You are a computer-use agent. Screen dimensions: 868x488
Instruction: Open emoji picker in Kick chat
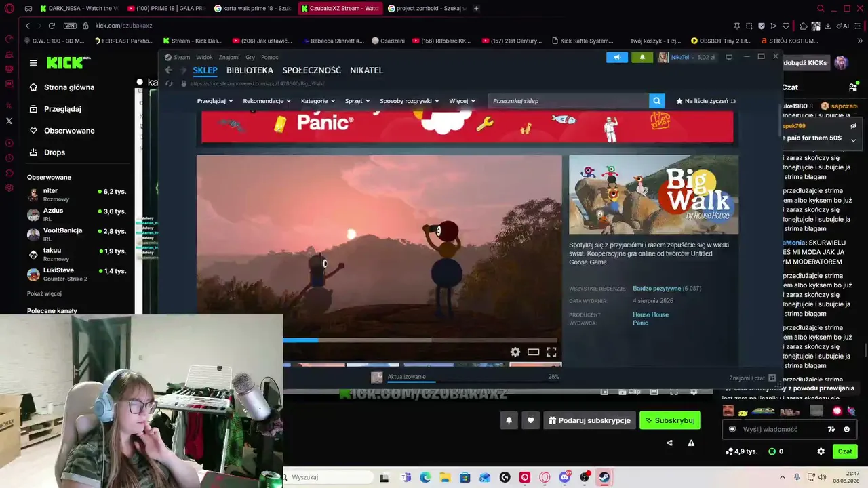(x=846, y=429)
